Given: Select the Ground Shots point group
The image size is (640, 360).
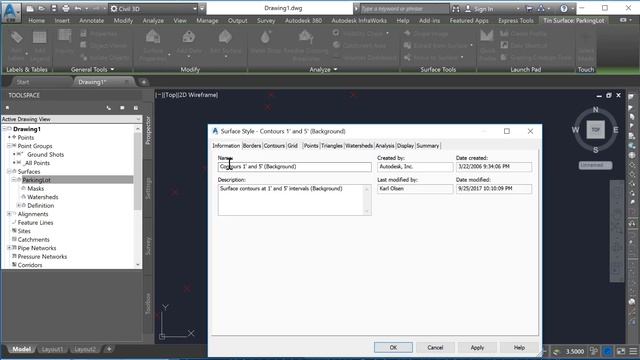Looking at the screenshot, I should point(45,154).
